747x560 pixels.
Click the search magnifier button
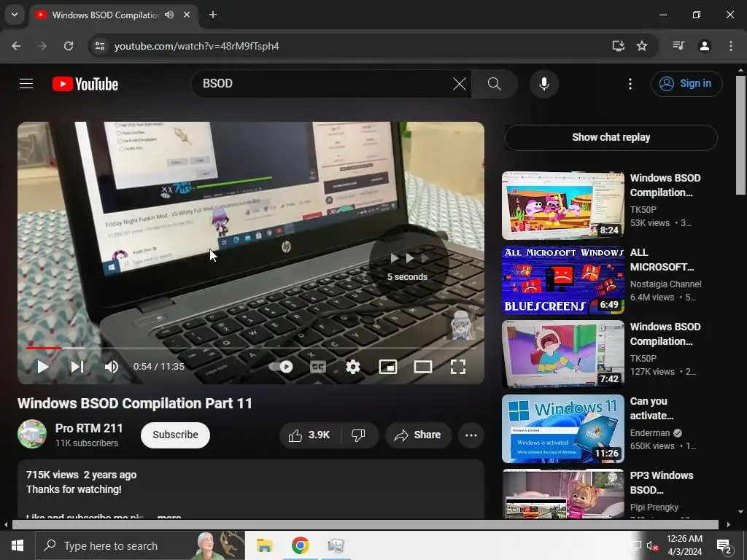494,84
